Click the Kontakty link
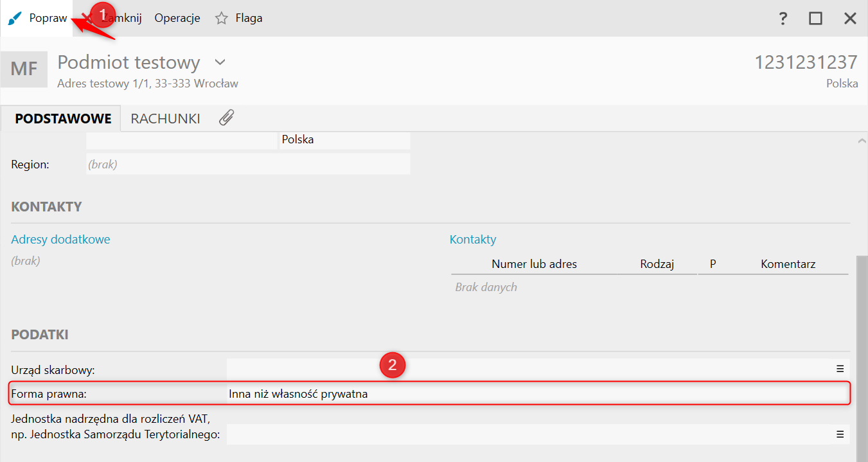The image size is (868, 462). pos(473,240)
